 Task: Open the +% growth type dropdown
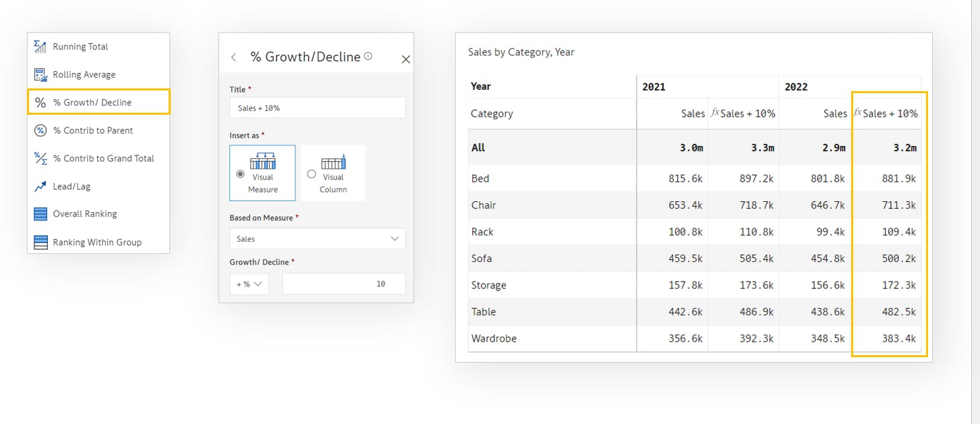[x=249, y=284]
